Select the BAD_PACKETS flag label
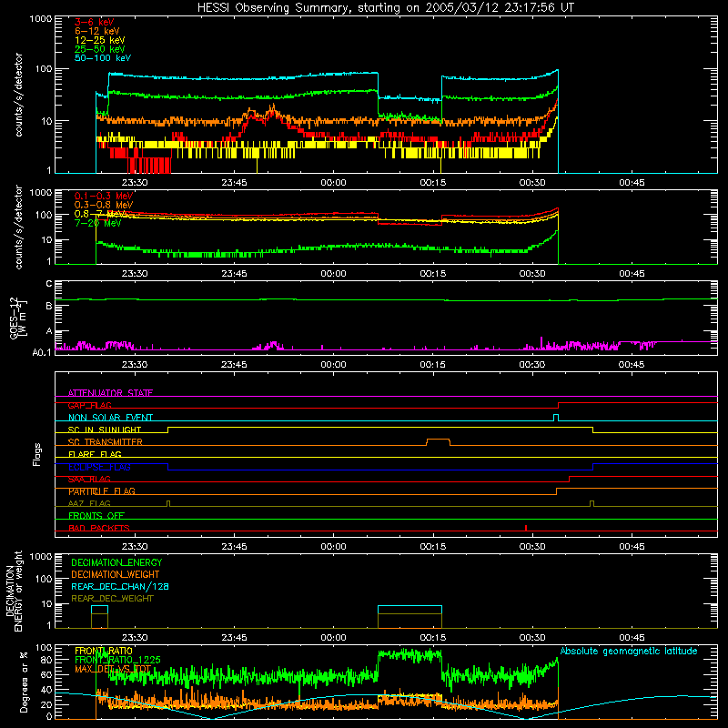The width and height of the screenshot is (728, 728). coord(99,528)
